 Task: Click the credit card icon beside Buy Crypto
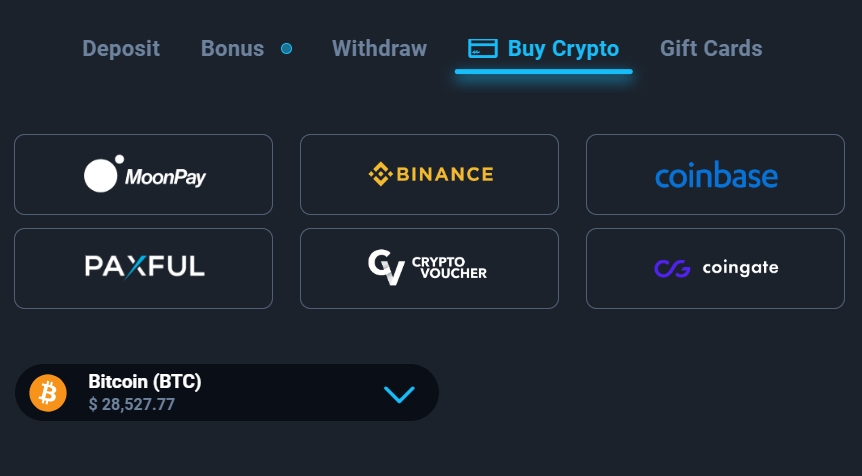pos(483,48)
